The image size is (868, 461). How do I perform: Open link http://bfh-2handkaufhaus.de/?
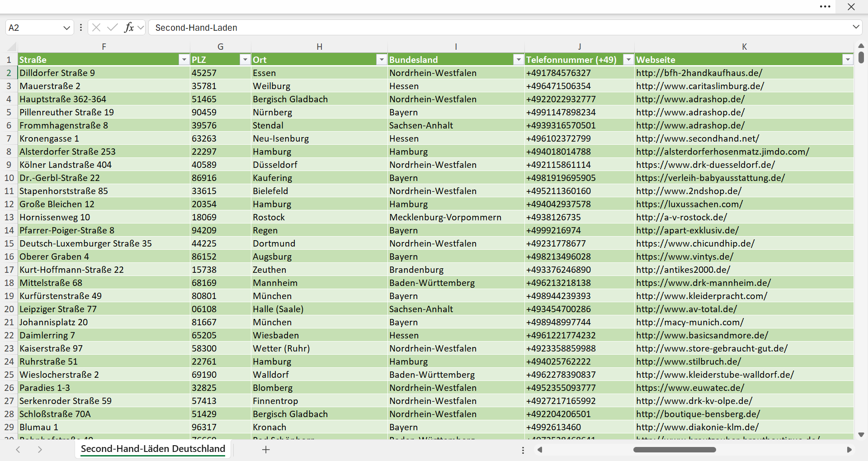(699, 73)
